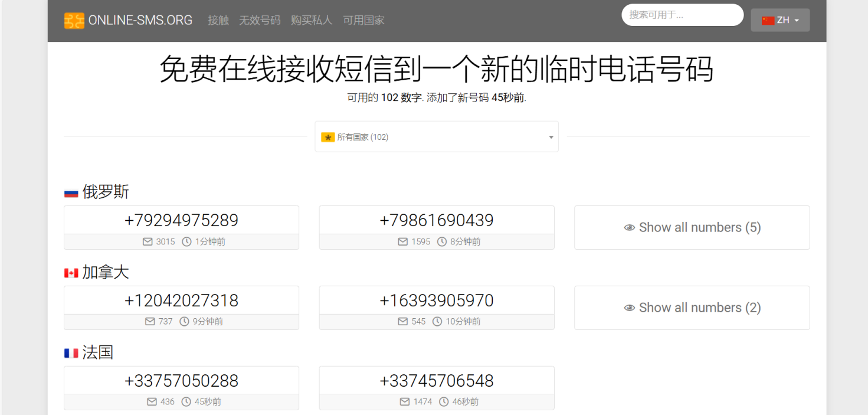Open the ZH language dropdown
This screenshot has height=415, width=868.
pos(780,19)
